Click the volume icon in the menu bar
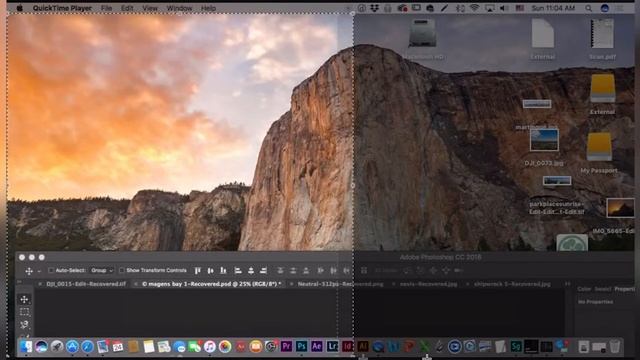The image size is (640, 360). tap(504, 8)
